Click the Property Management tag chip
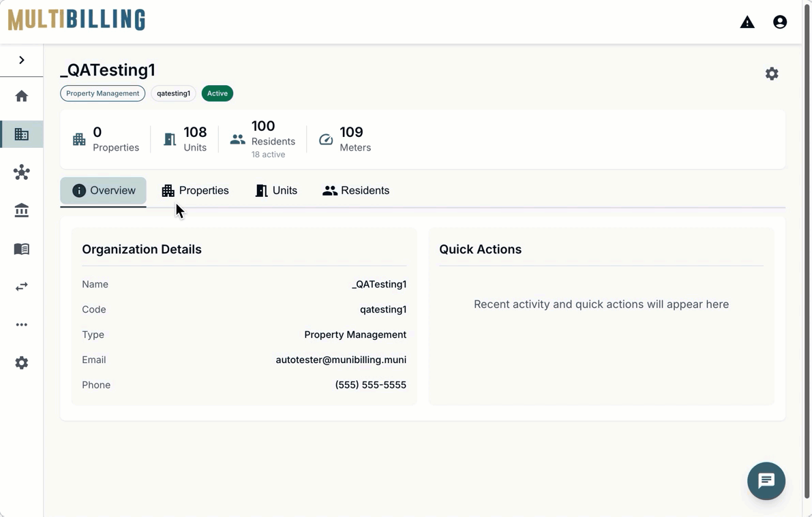This screenshot has height=517, width=812. pyautogui.click(x=102, y=93)
